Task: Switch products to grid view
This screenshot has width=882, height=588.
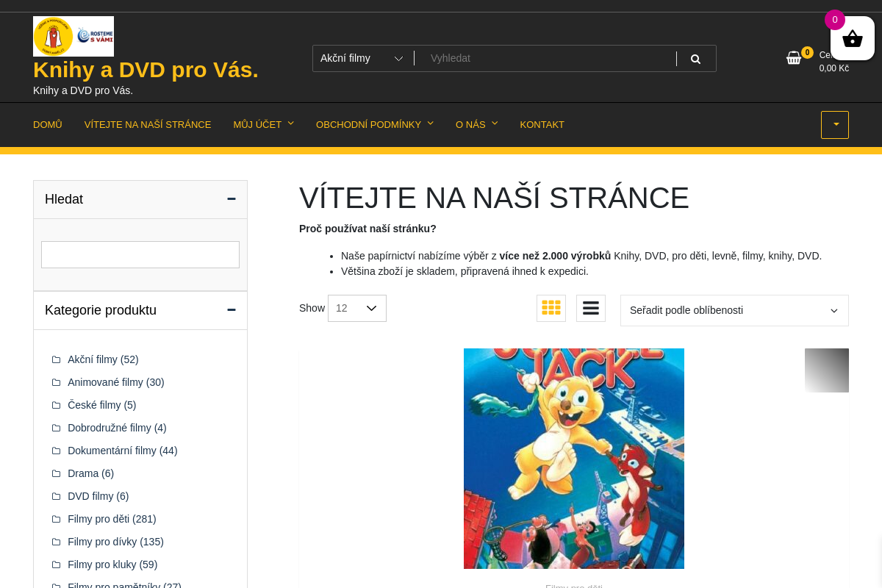Action: [x=551, y=308]
